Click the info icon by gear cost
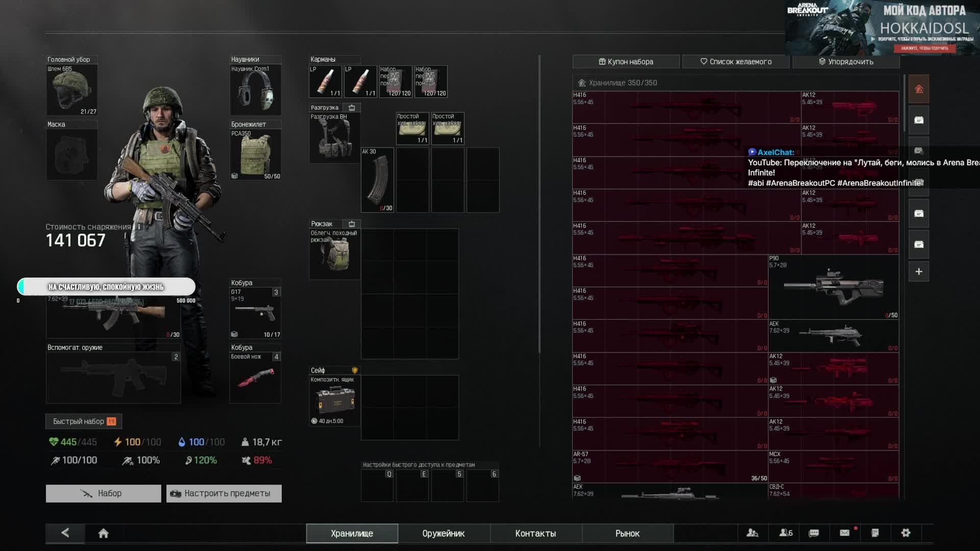Screen dimensions: 980x551 [x=139, y=227]
